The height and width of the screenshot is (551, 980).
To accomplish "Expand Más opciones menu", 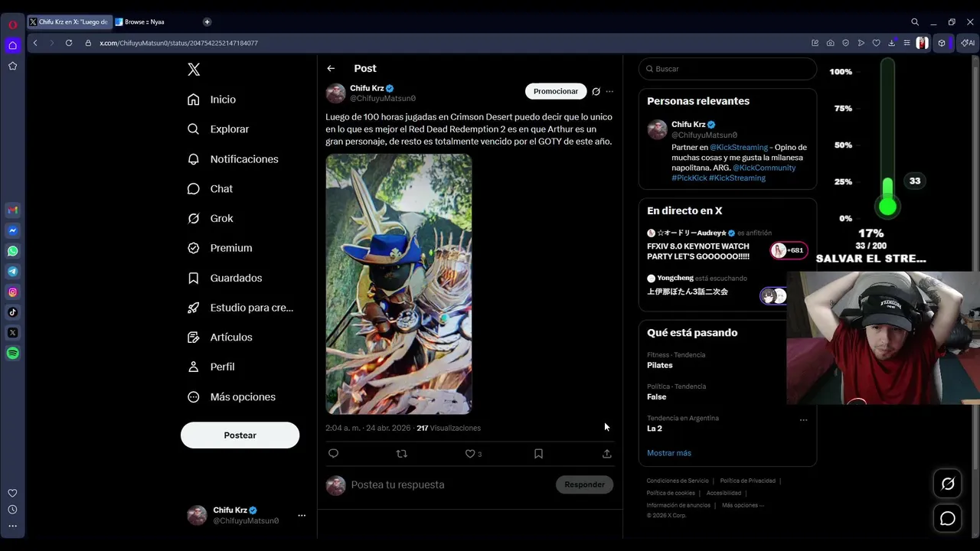I will [x=232, y=396].
